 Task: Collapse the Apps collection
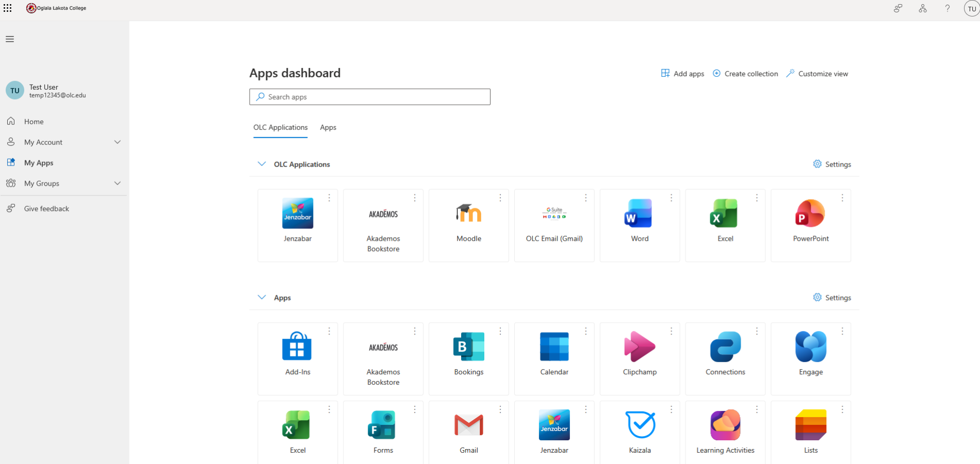click(x=262, y=297)
